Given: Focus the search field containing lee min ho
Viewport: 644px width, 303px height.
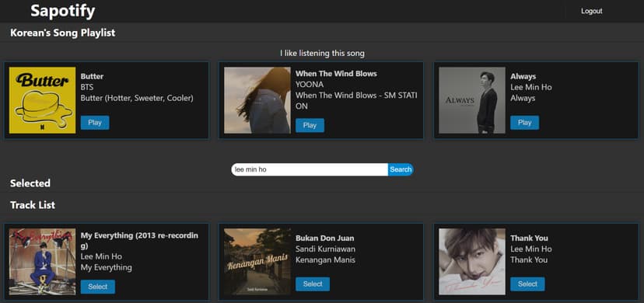Looking at the screenshot, I should [x=310, y=169].
